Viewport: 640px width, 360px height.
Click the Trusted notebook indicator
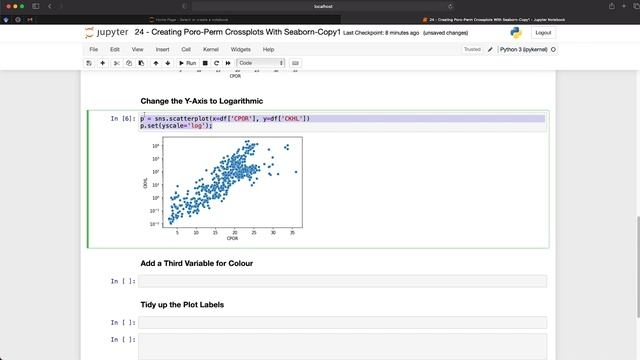pyautogui.click(x=472, y=49)
